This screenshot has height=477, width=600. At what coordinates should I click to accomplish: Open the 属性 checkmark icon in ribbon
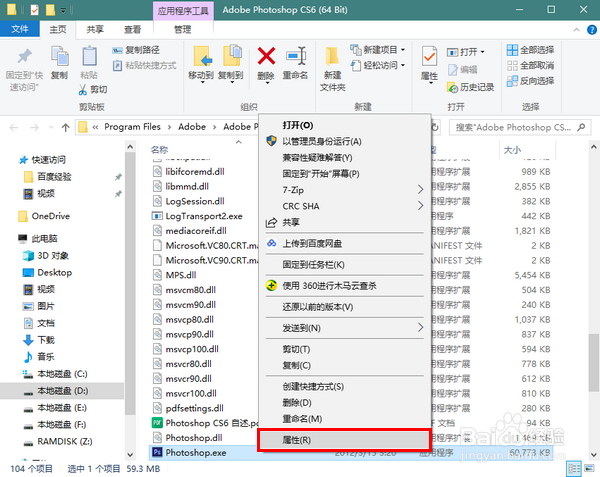[429, 56]
